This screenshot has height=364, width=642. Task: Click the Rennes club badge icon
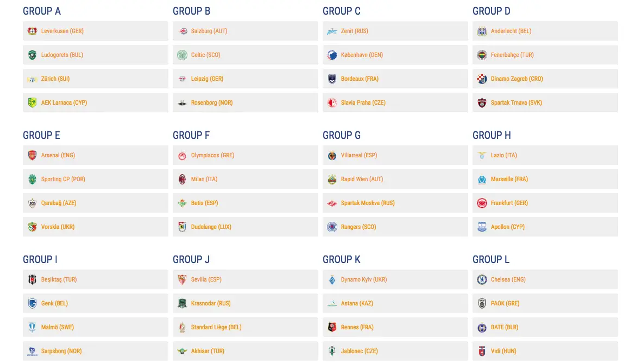(x=332, y=327)
